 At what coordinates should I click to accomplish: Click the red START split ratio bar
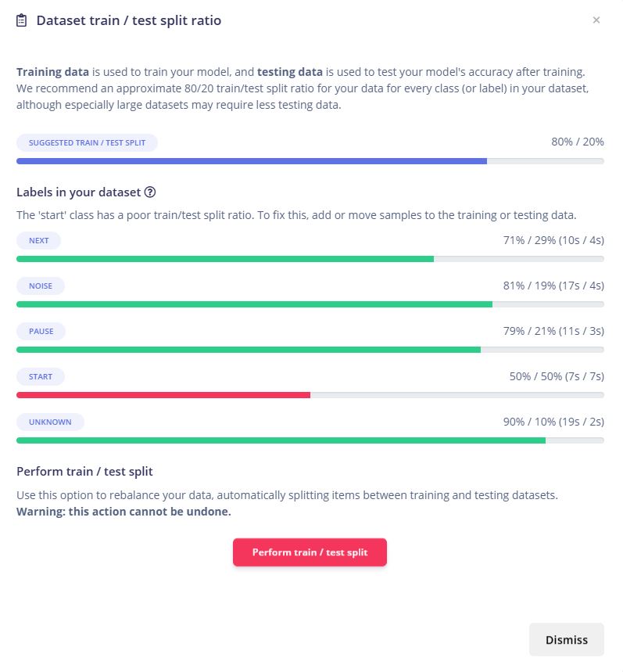pos(163,395)
